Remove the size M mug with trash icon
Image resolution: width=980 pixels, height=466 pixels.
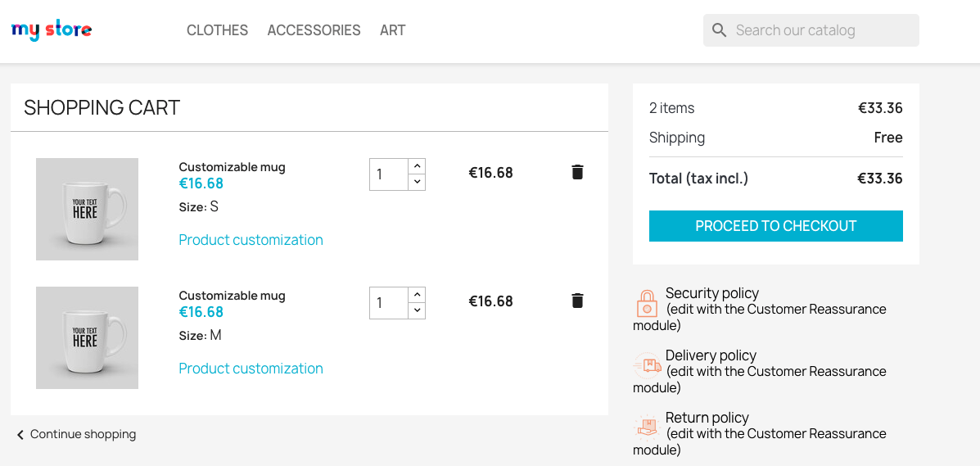click(577, 301)
